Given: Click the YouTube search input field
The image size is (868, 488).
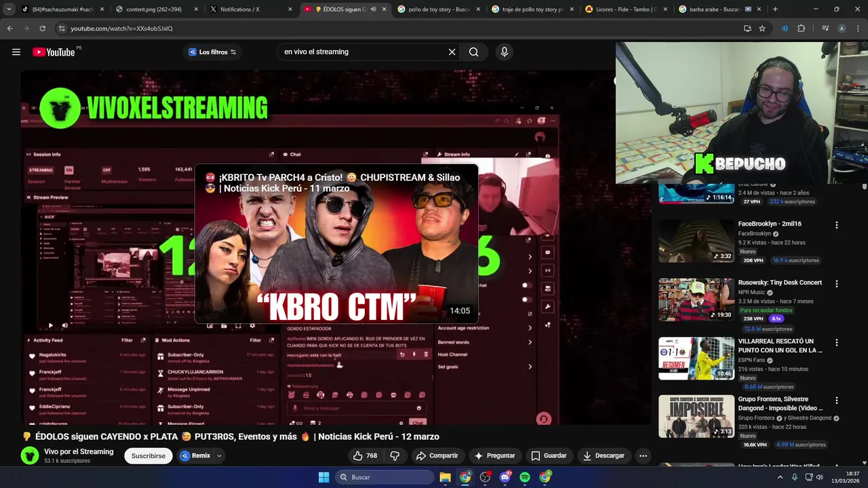Looking at the screenshot, I should click(363, 52).
